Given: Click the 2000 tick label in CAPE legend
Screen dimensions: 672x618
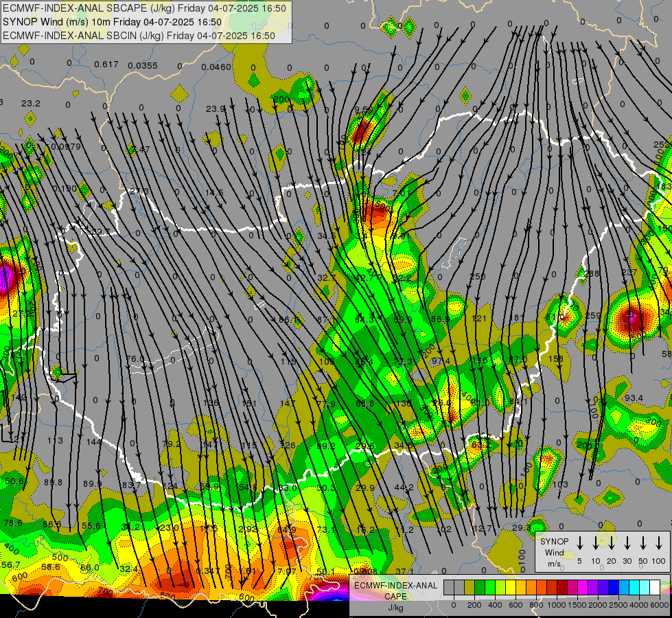Looking at the screenshot, I should coord(597,605).
